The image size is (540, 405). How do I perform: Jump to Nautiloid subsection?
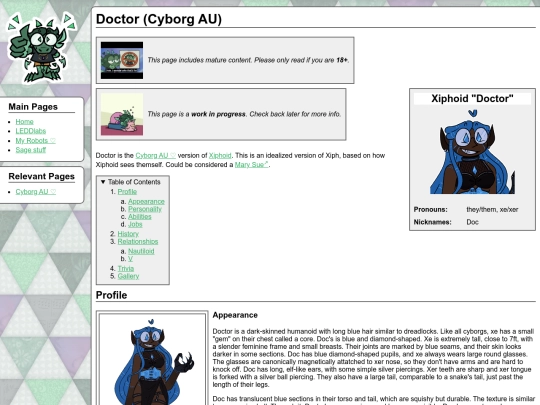pos(141,251)
